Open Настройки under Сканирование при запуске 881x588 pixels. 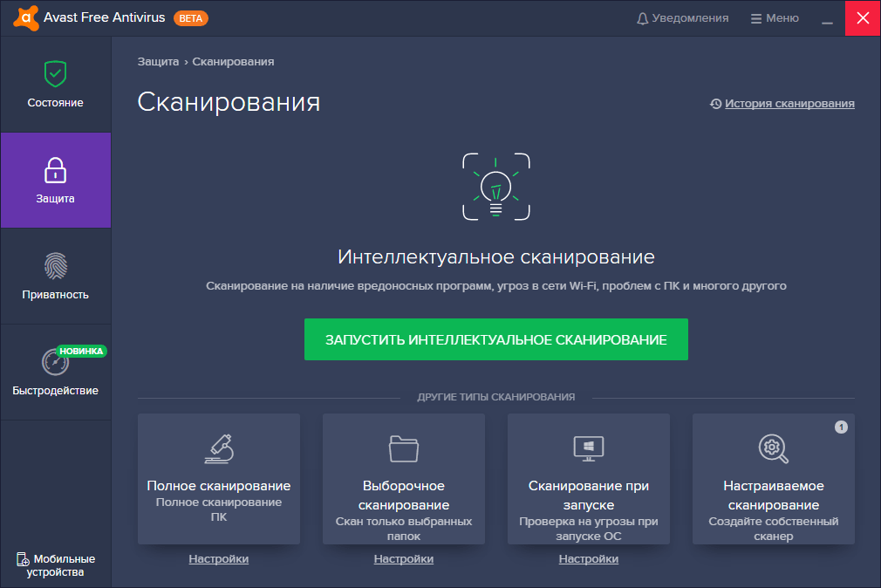click(x=589, y=558)
